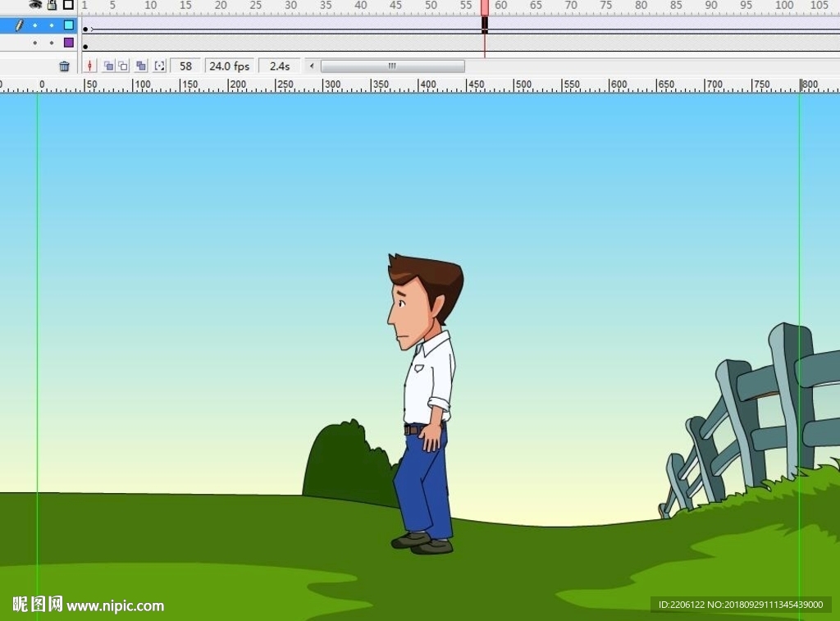Screen dimensions: 840x621
Task: Enable Onion Skin button
Action: pos(108,66)
